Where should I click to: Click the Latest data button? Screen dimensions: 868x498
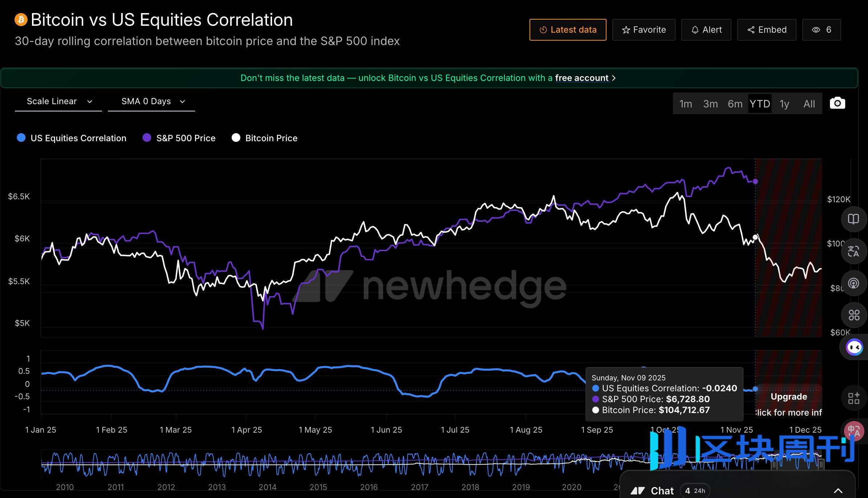pos(568,30)
